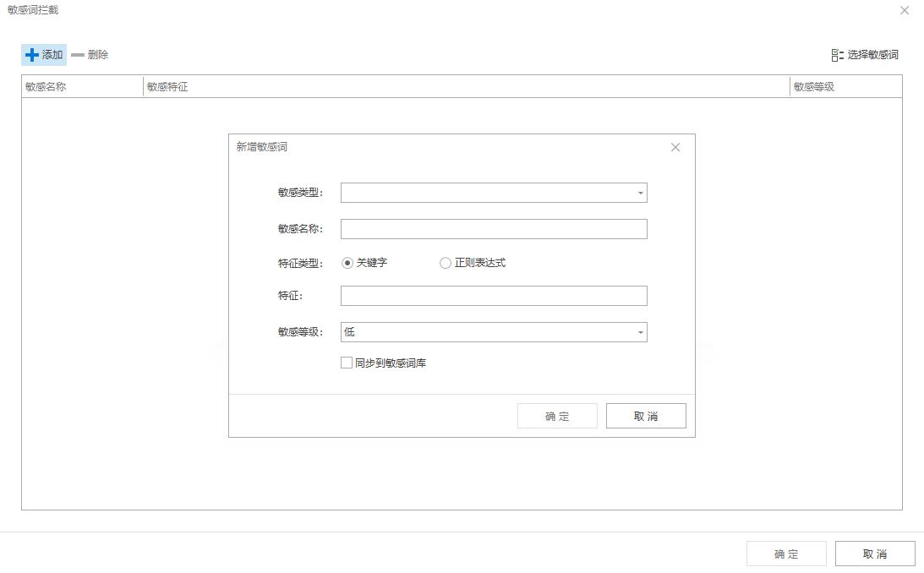Click the blue plus 添加 button

44,55
